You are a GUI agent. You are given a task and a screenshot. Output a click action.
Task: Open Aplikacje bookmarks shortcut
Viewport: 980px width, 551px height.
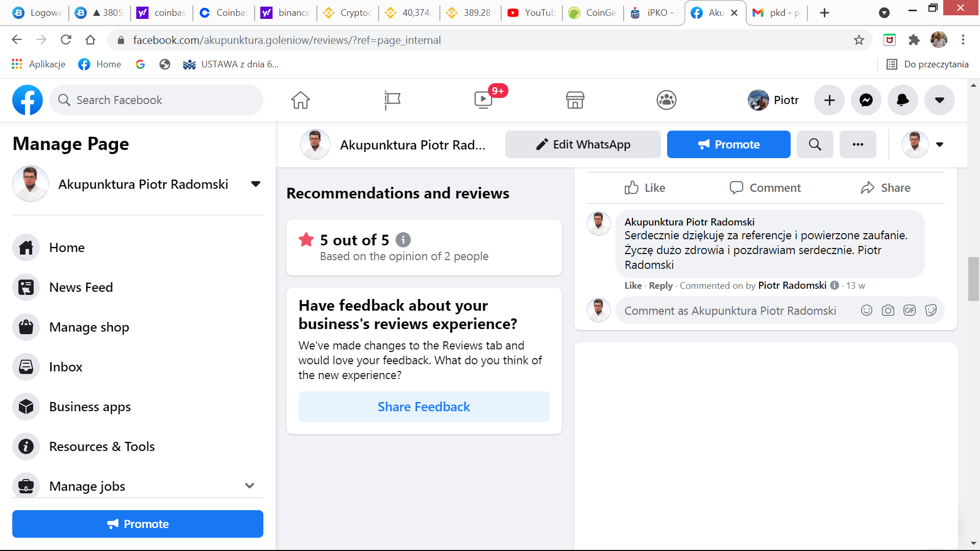tap(39, 64)
